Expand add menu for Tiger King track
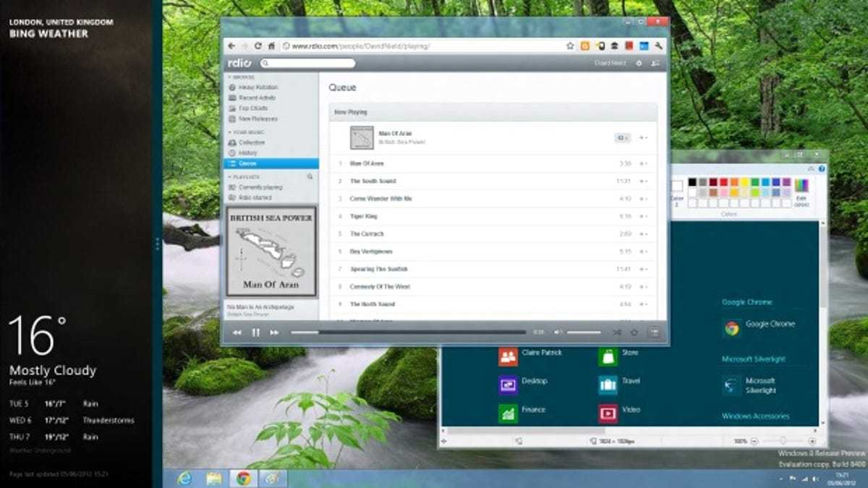 tap(642, 216)
